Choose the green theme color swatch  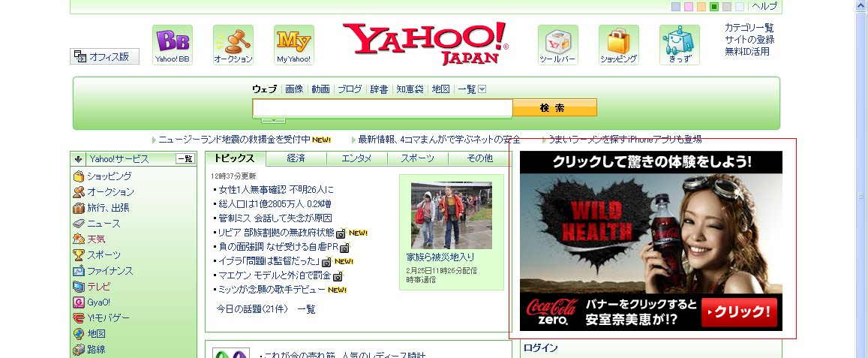point(714,7)
